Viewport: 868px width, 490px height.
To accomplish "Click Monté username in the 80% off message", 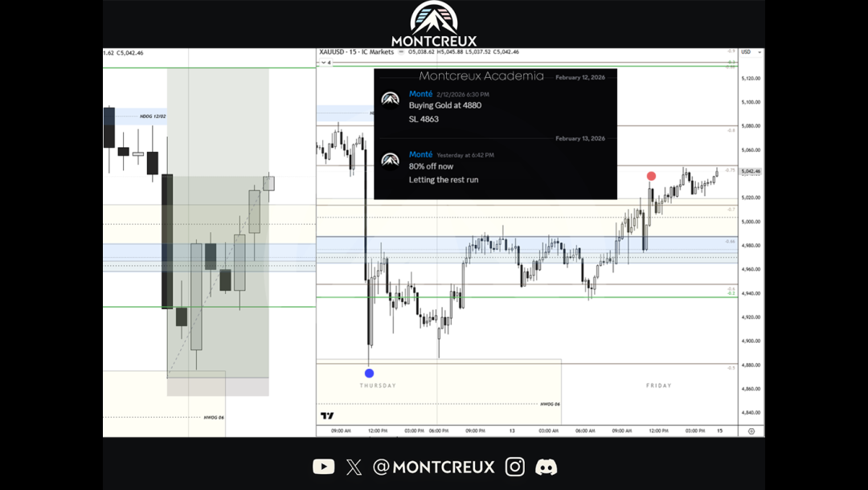I will tap(420, 155).
